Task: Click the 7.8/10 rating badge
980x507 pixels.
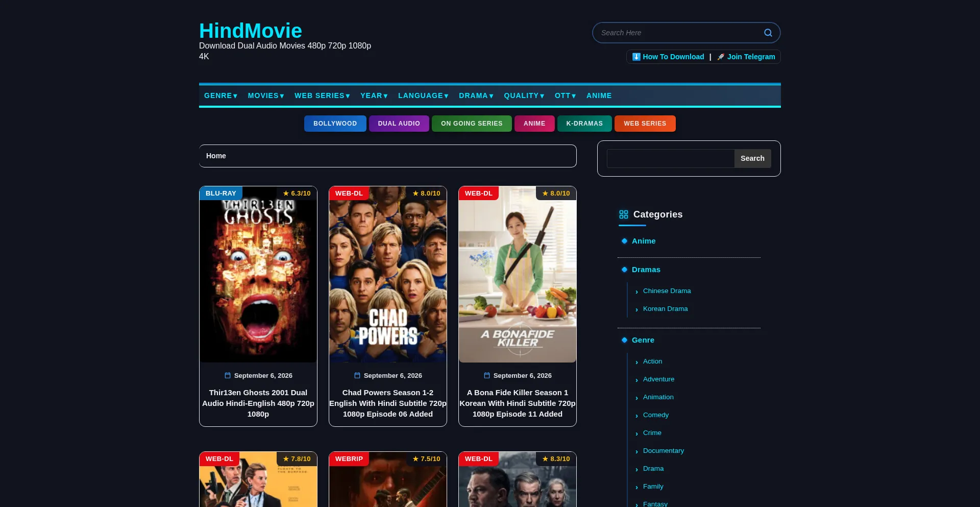Action: [x=297, y=459]
